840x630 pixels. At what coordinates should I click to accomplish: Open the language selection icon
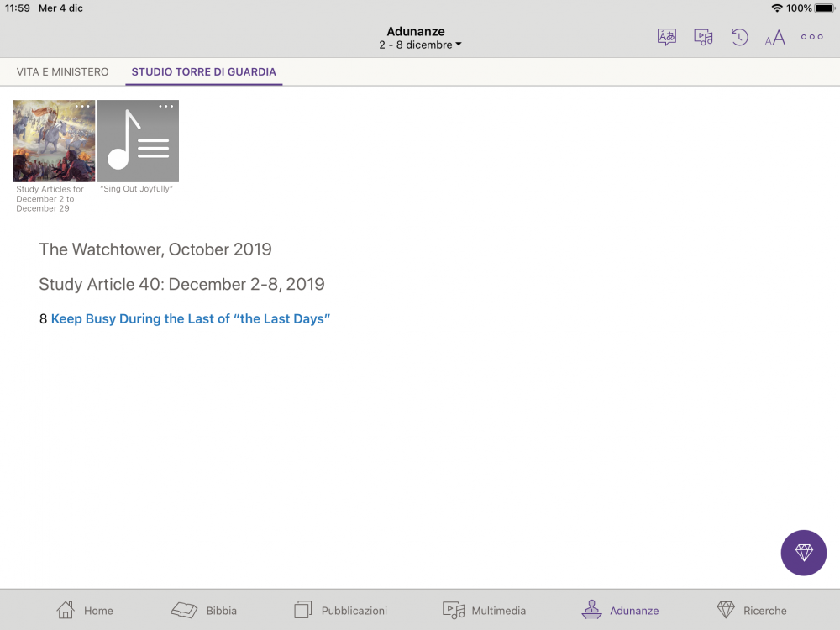[x=666, y=37]
